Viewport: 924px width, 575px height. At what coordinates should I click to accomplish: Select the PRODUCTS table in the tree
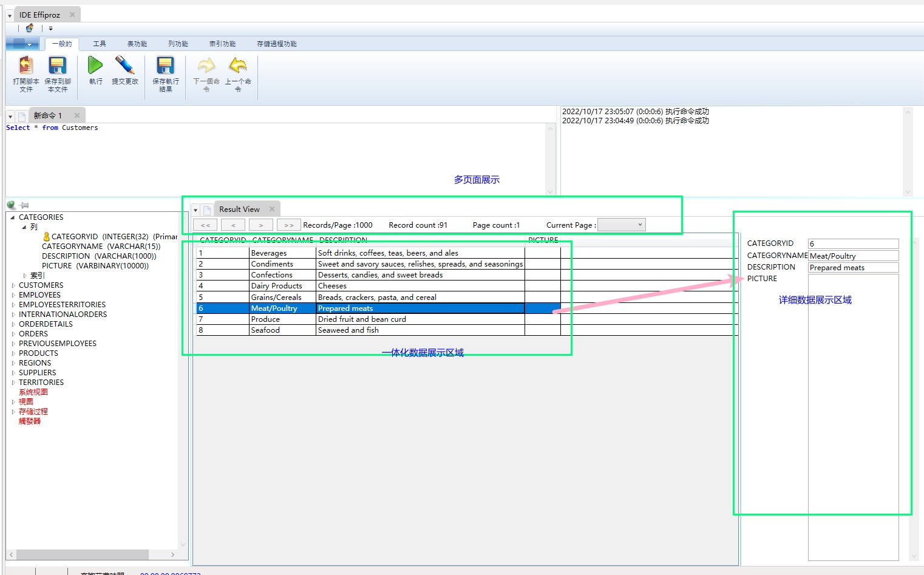pos(38,353)
